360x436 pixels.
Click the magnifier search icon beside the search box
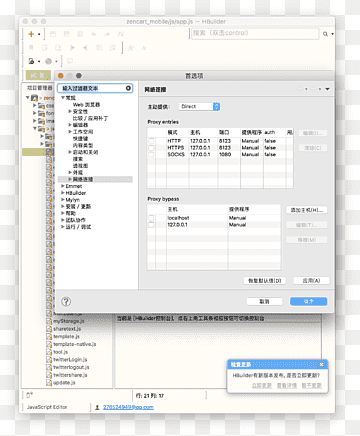[325, 34]
